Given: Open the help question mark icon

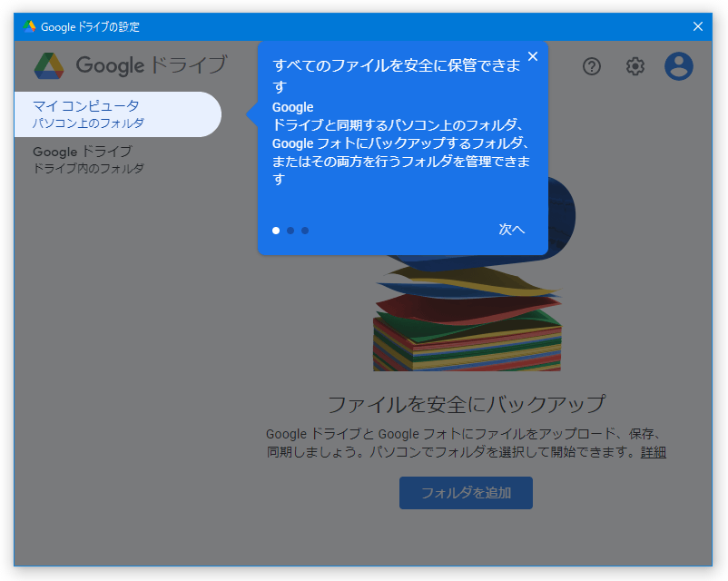Looking at the screenshot, I should click(x=592, y=66).
